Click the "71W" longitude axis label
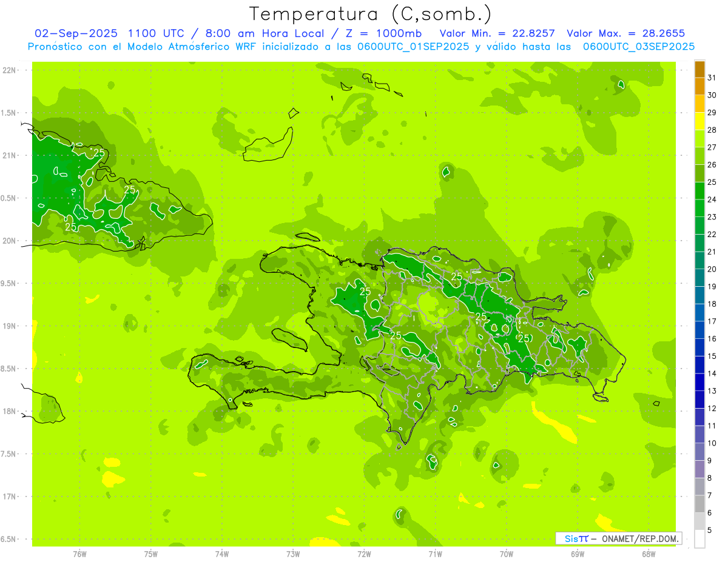728x562 pixels. click(435, 554)
